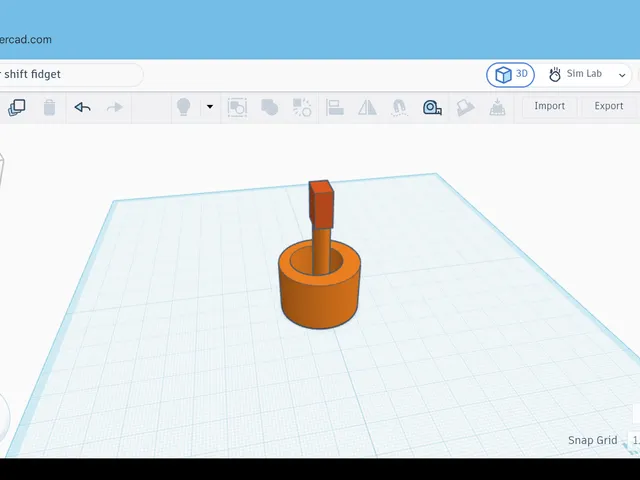Toggle the Show all light bulb icon
This screenshot has height=480, width=640.
tap(184, 107)
